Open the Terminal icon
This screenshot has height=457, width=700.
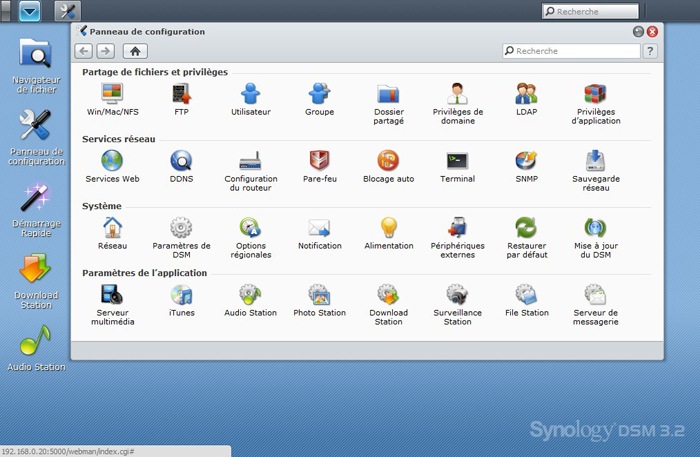pos(458,166)
